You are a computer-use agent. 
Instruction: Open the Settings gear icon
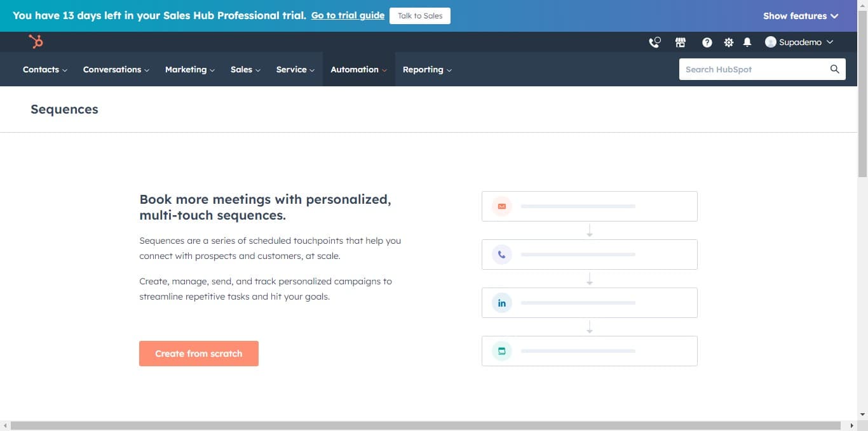(728, 43)
